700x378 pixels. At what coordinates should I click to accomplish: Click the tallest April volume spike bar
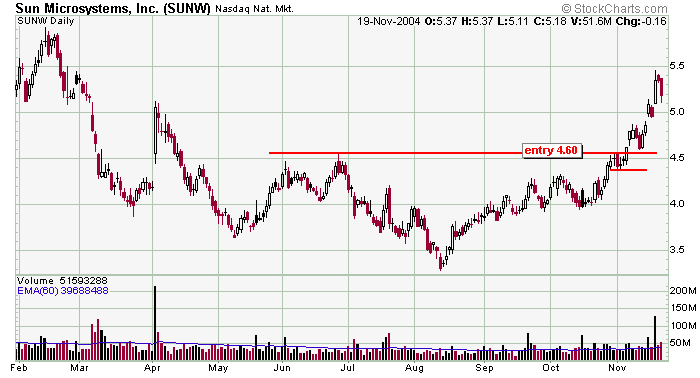pos(155,324)
